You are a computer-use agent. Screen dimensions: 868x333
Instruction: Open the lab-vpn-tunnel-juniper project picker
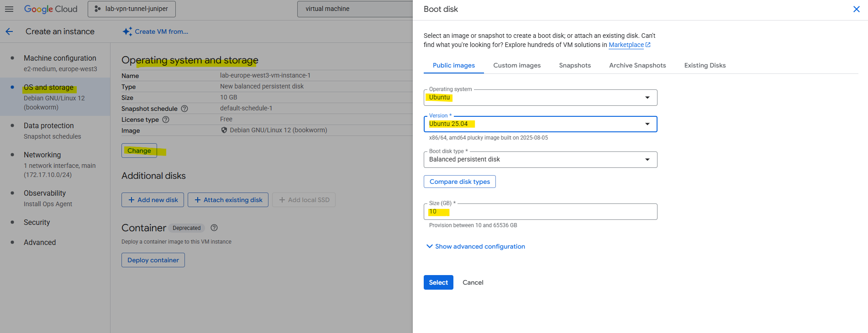point(132,9)
